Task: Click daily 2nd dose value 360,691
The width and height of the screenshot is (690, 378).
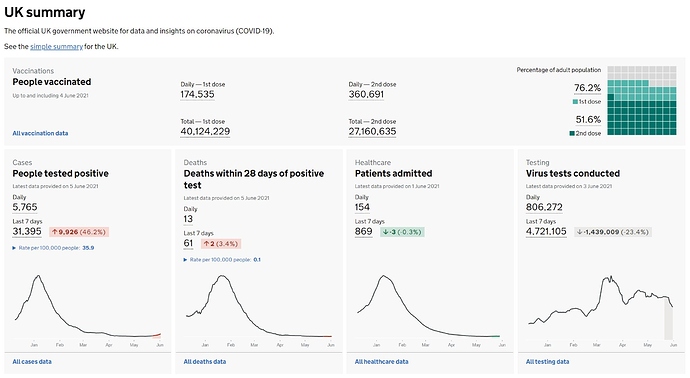Action: (366, 95)
